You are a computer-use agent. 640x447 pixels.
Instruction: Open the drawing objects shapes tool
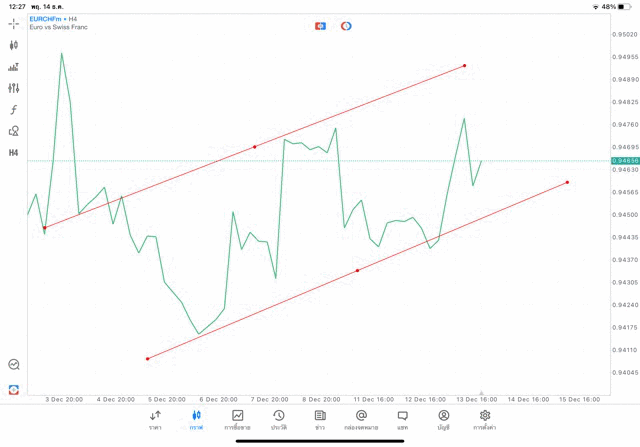pyautogui.click(x=14, y=131)
